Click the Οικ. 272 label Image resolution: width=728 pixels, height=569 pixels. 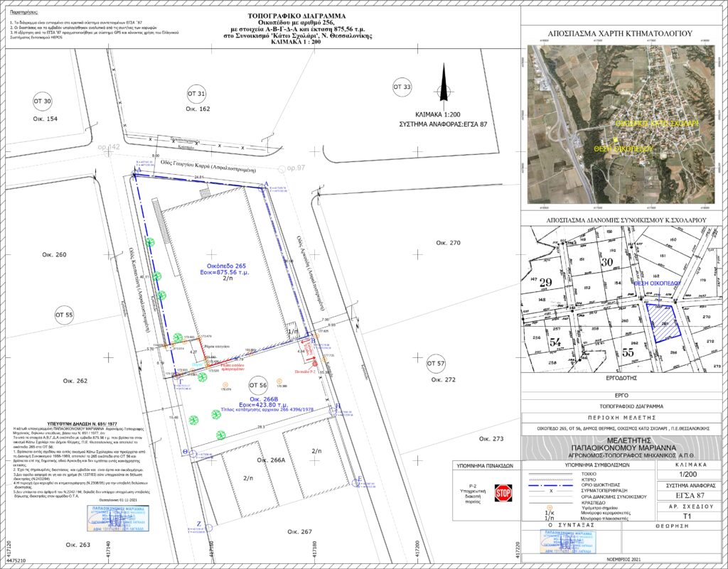coord(444,380)
